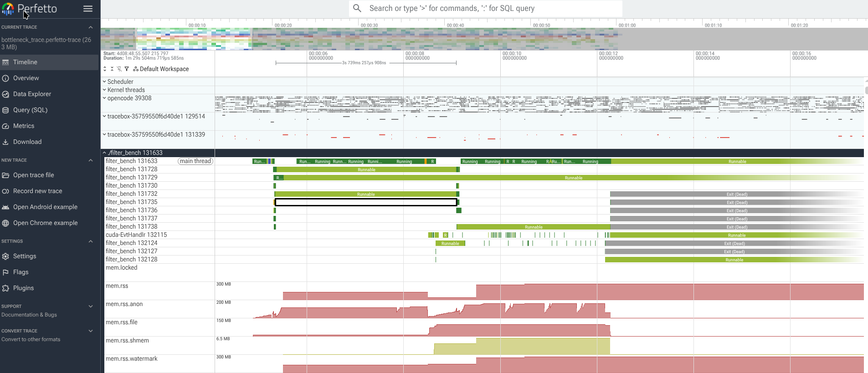
Task: Collapse the New Trace section
Action: (x=91, y=160)
